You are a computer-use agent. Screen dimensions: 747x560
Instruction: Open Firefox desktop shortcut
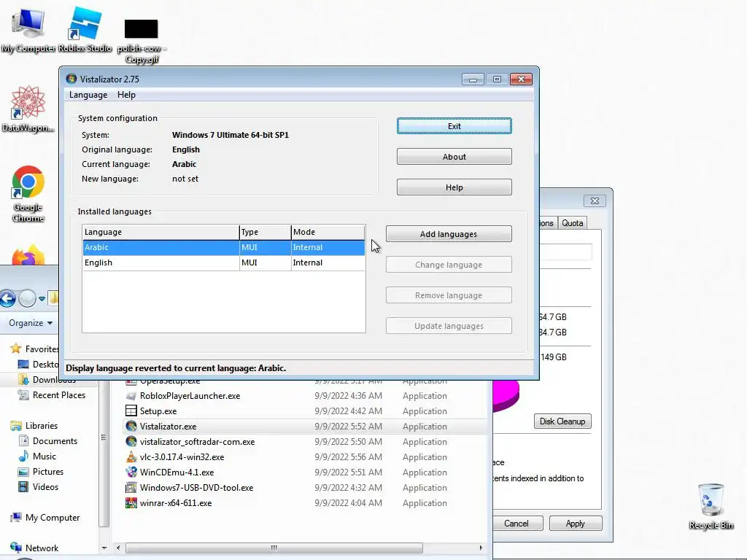pyautogui.click(x=28, y=254)
